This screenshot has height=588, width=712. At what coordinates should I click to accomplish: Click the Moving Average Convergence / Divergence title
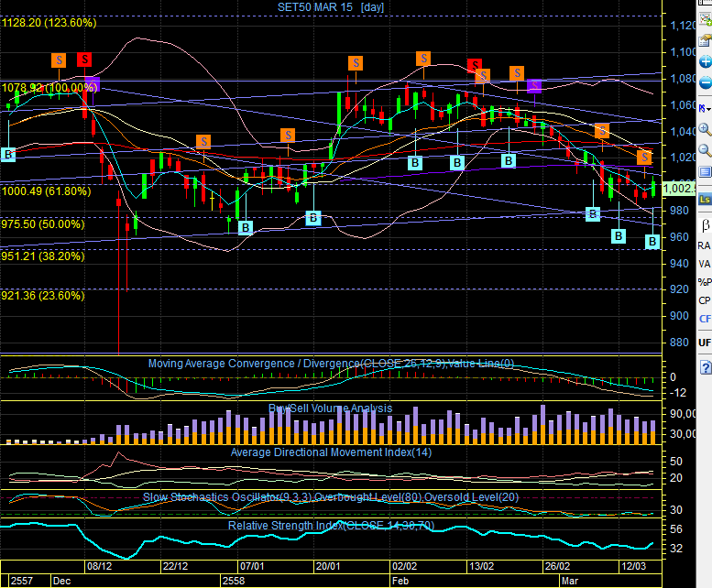[331, 364]
